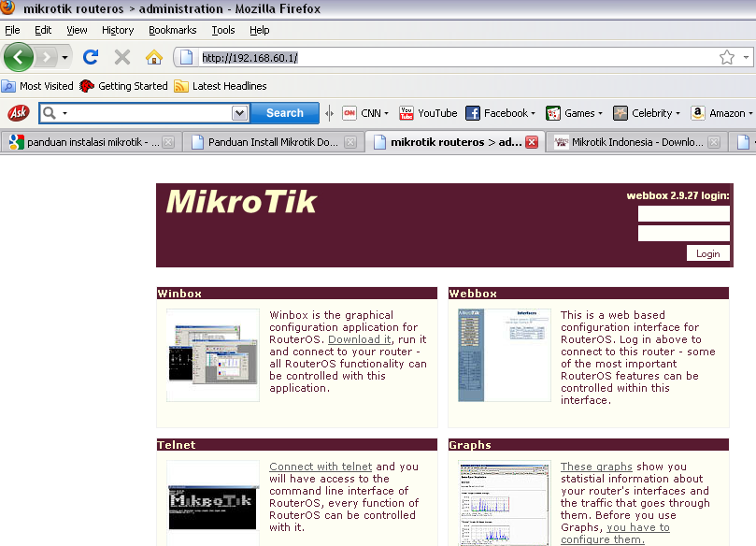Click the Winbox screenshot thumbnail

[213, 355]
